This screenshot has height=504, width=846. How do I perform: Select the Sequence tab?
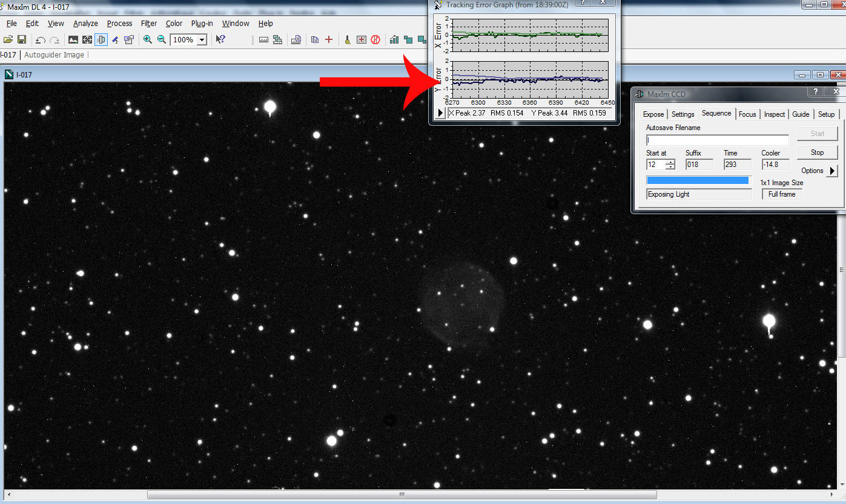[x=716, y=113]
